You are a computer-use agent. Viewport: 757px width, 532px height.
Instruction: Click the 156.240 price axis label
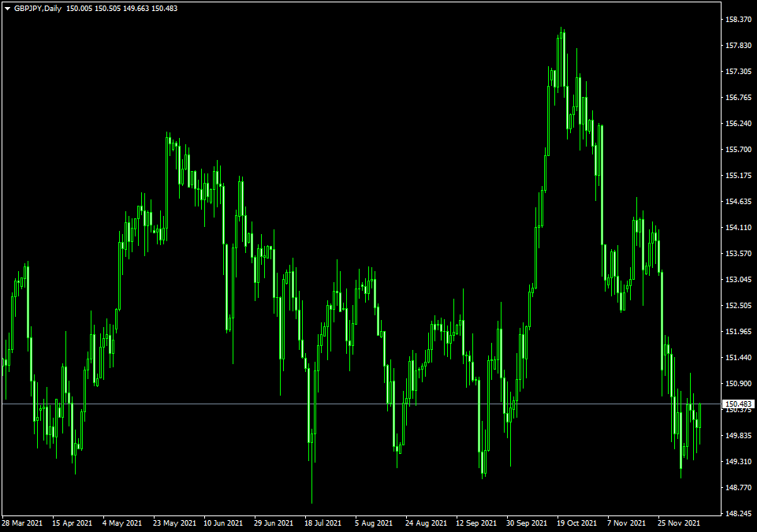pyautogui.click(x=739, y=124)
